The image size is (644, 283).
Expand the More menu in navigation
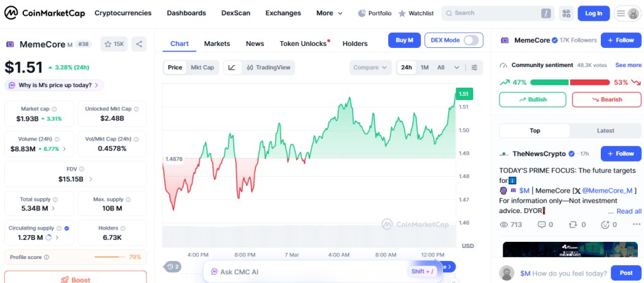tap(324, 13)
